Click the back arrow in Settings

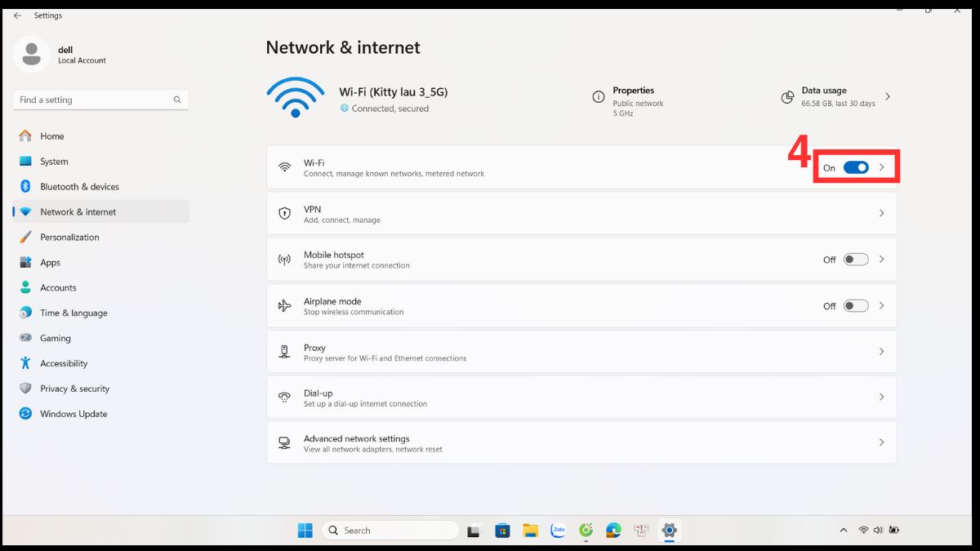tap(18, 15)
